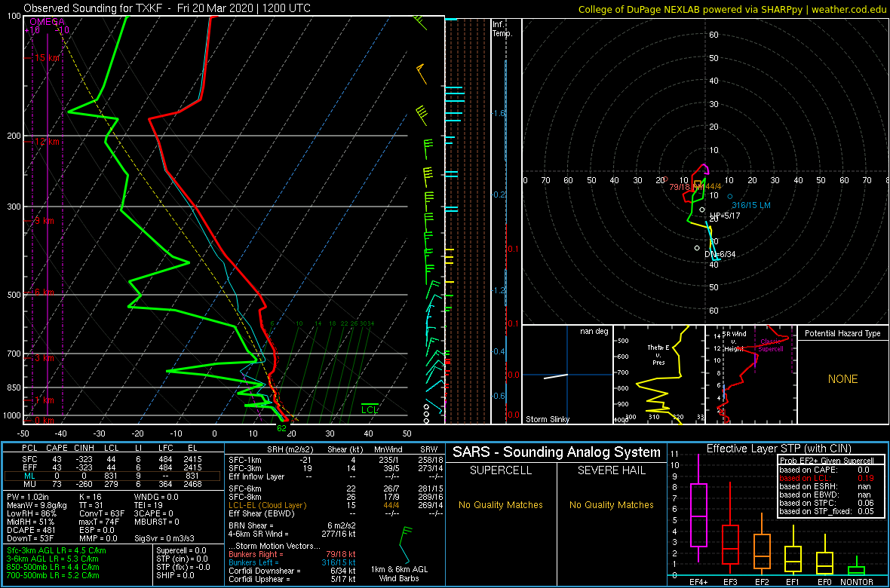890x588 pixels.
Task: Click the Theta-E v. Pres inset plot
Action: point(658,375)
